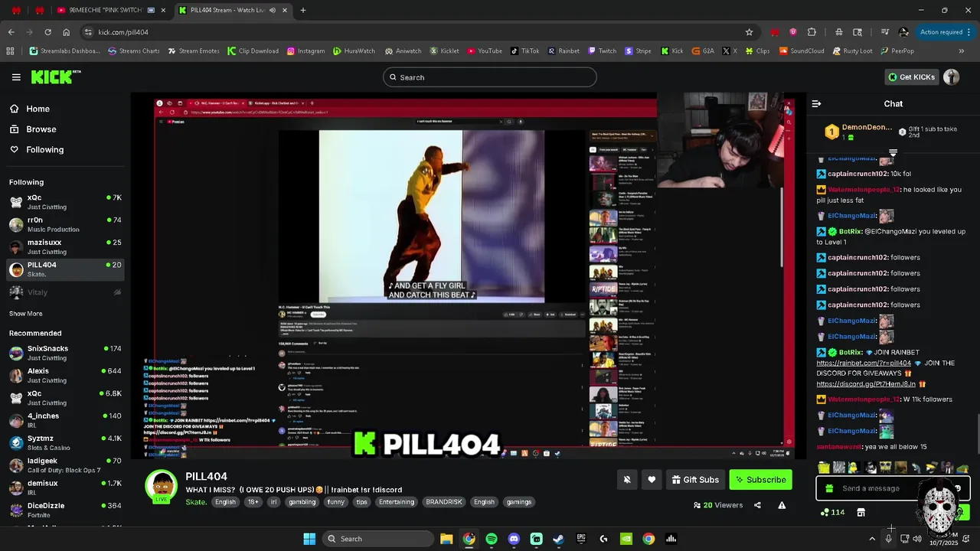
Task: Open xQc channel in Following list
Action: tap(65, 202)
